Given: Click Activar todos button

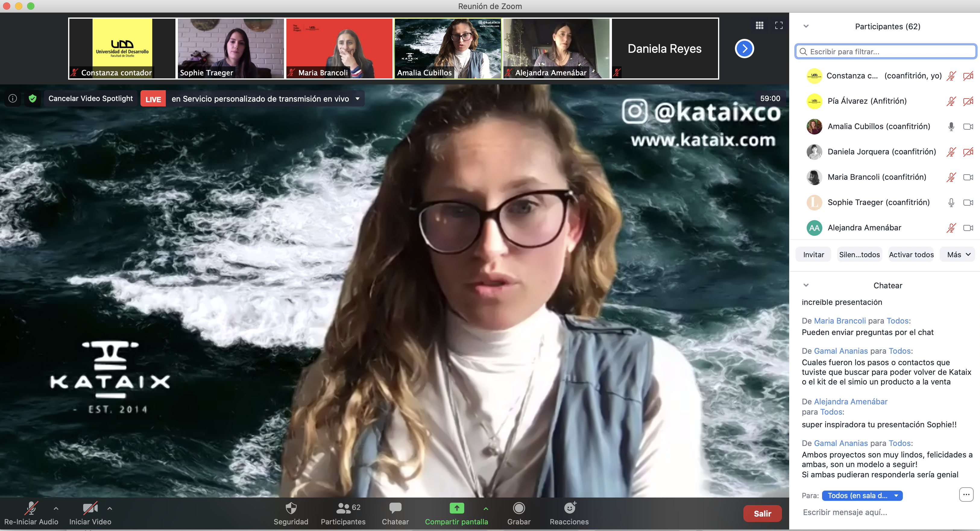Looking at the screenshot, I should click(x=911, y=255).
